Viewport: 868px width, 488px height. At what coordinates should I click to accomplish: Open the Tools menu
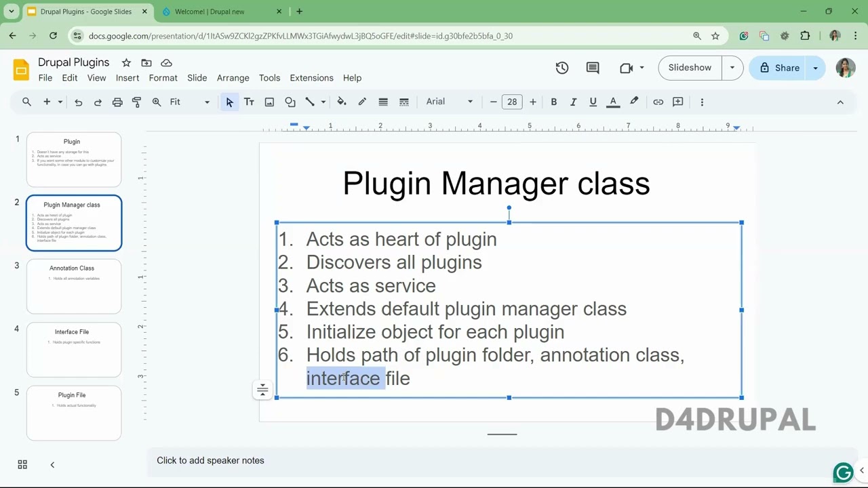pos(270,78)
